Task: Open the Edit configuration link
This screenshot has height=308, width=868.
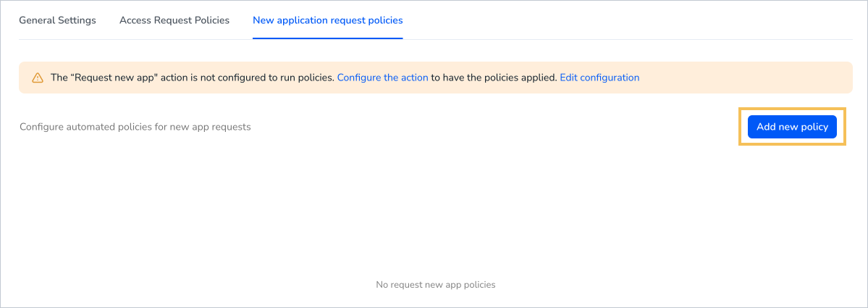Action: click(x=599, y=78)
